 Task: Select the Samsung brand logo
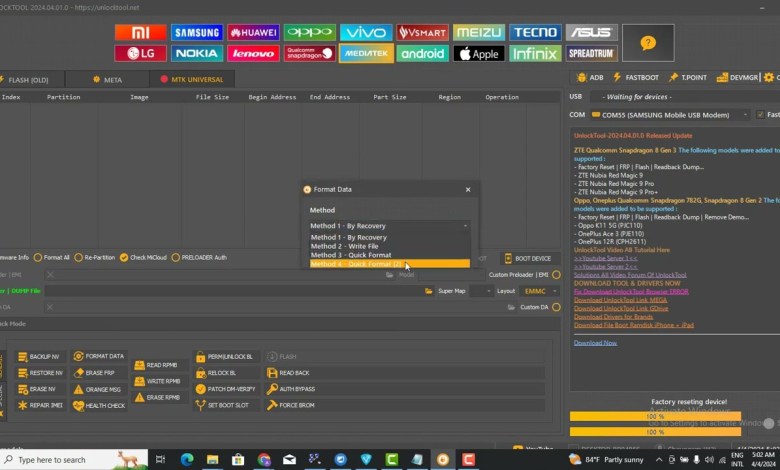197,32
